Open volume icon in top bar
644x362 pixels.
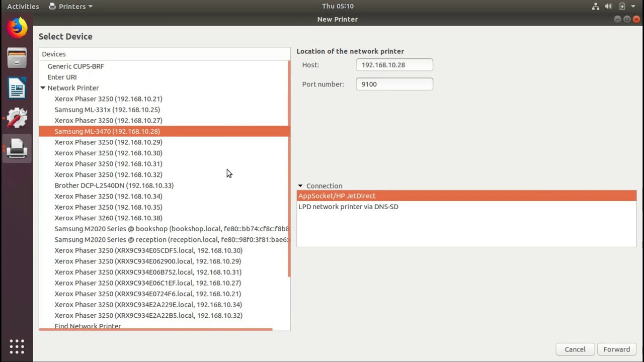click(609, 7)
